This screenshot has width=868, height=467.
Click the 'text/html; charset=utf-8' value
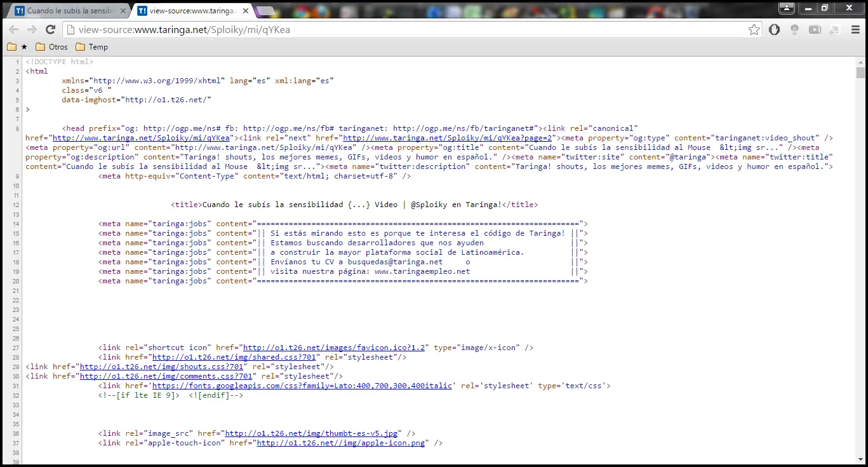pyautogui.click(x=340, y=176)
